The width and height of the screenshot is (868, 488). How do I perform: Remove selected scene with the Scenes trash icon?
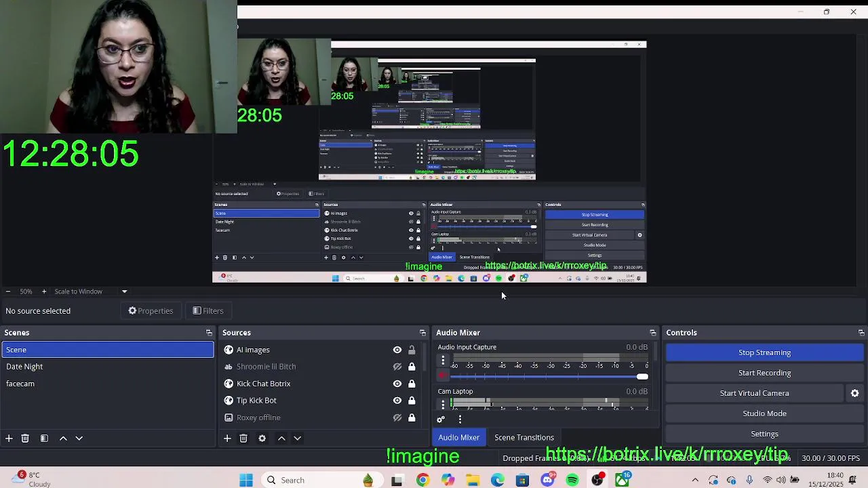tap(25, 439)
